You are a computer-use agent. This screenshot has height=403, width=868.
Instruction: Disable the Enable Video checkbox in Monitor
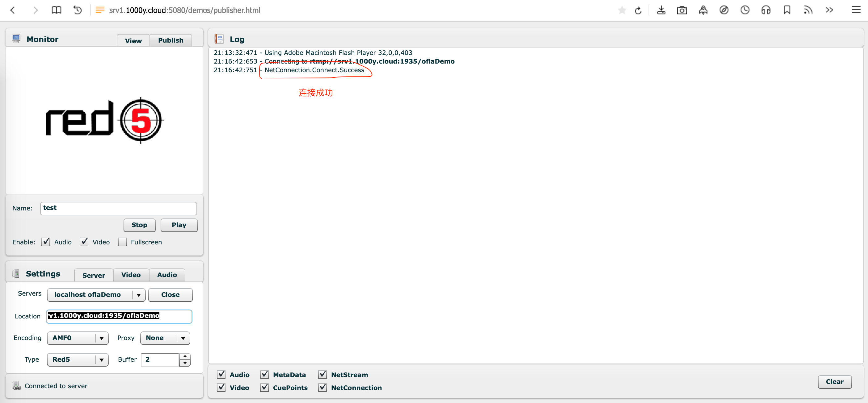84,242
